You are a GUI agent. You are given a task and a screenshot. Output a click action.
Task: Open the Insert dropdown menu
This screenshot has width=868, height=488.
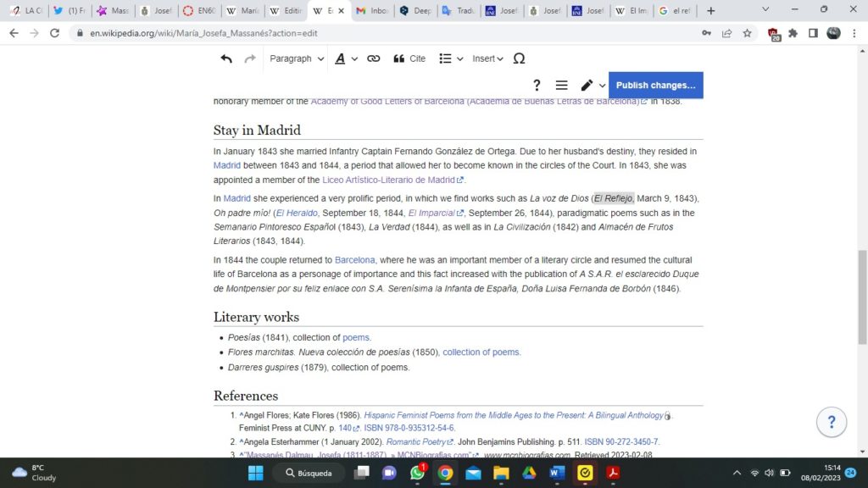pos(487,58)
